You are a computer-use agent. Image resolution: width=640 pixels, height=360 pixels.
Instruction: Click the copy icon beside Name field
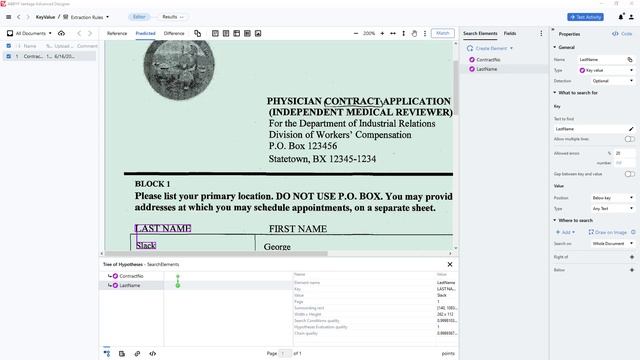tap(630, 60)
